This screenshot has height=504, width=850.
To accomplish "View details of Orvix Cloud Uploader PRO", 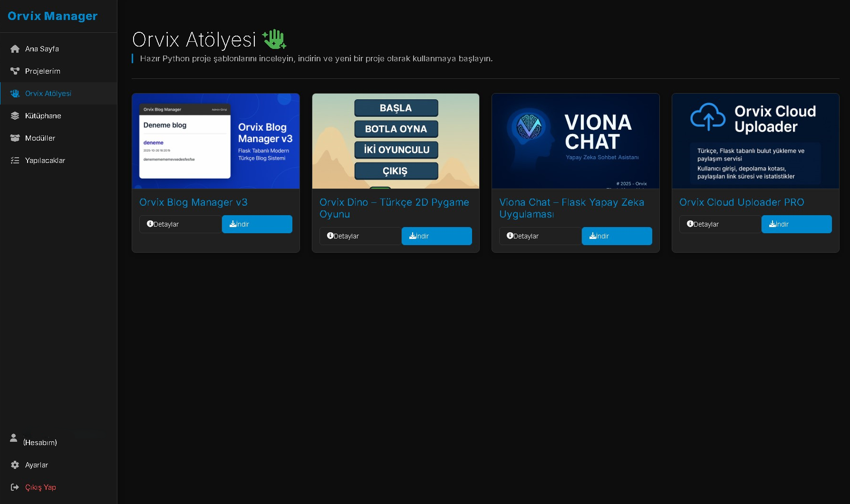I will coord(720,224).
